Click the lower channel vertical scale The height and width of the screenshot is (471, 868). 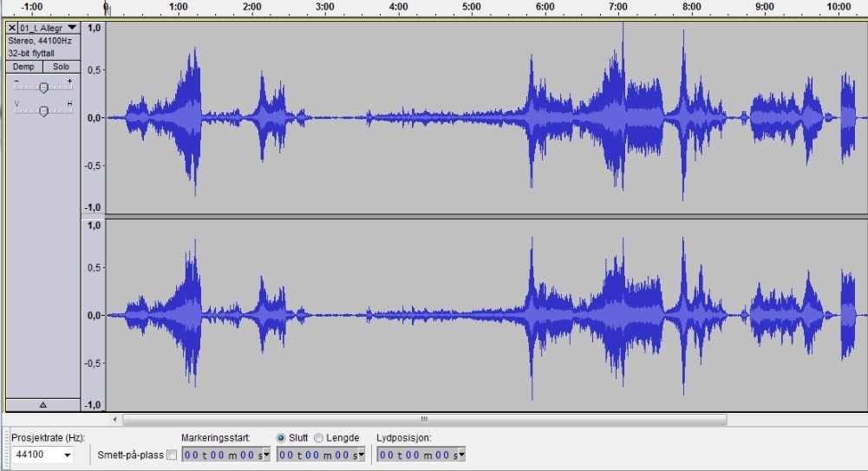pyautogui.click(x=93, y=315)
